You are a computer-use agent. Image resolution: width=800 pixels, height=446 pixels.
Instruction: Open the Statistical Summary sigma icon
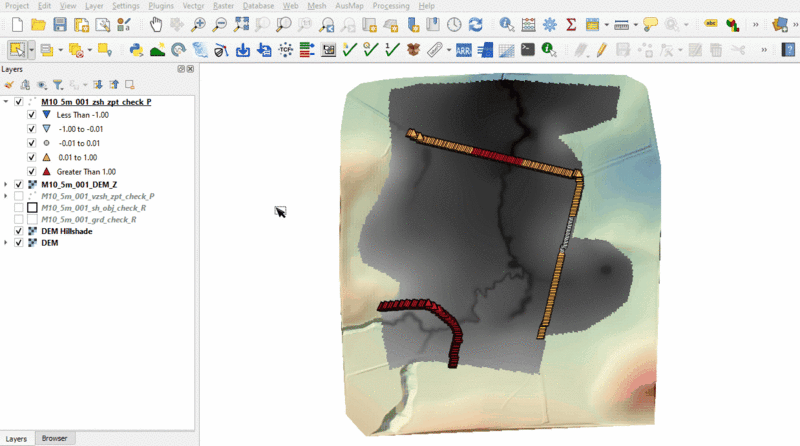coord(571,24)
